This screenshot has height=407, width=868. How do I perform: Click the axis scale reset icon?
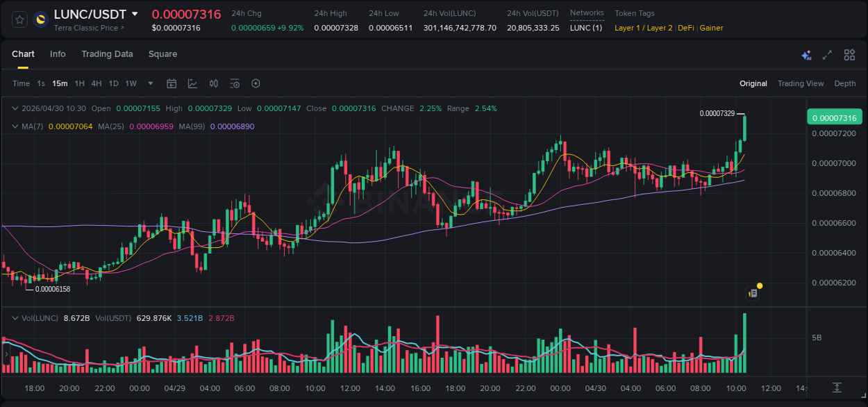(837, 388)
